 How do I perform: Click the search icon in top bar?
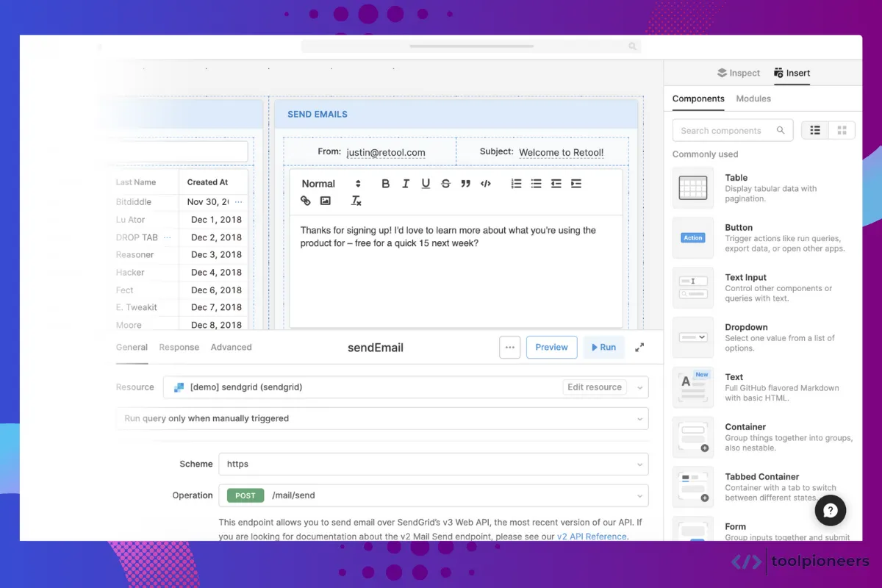tap(632, 46)
